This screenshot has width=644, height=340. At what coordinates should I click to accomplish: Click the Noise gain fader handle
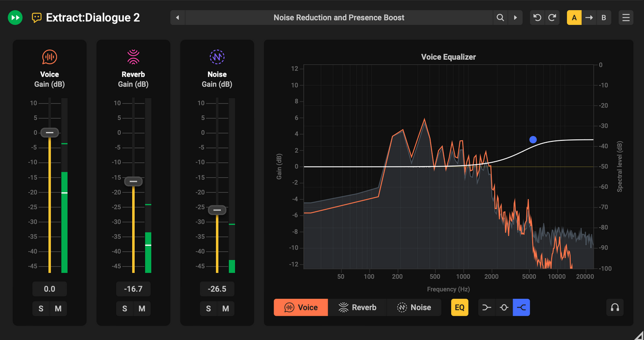click(x=217, y=210)
